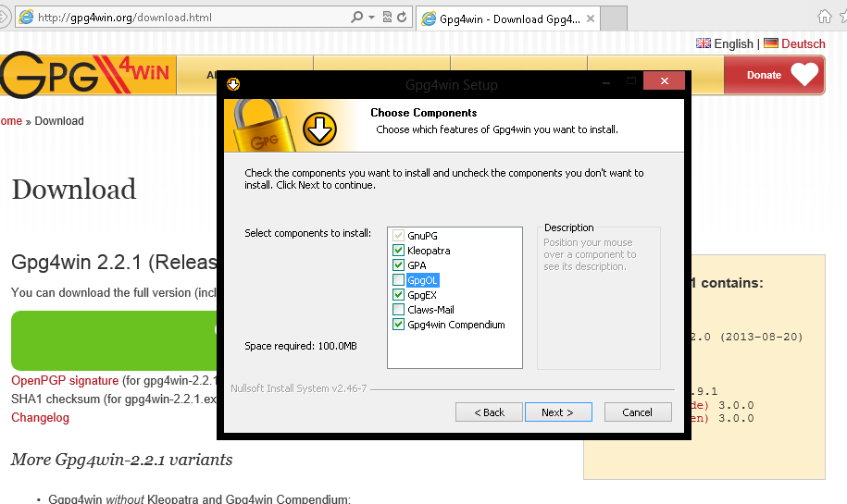Open the Changelog link
The width and height of the screenshot is (847, 504).
pyautogui.click(x=40, y=418)
